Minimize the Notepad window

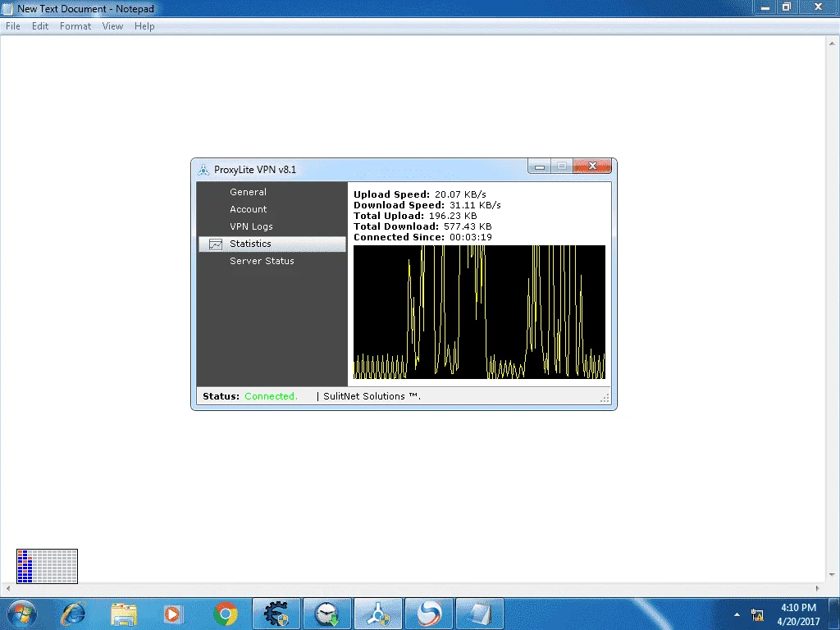(x=765, y=7)
